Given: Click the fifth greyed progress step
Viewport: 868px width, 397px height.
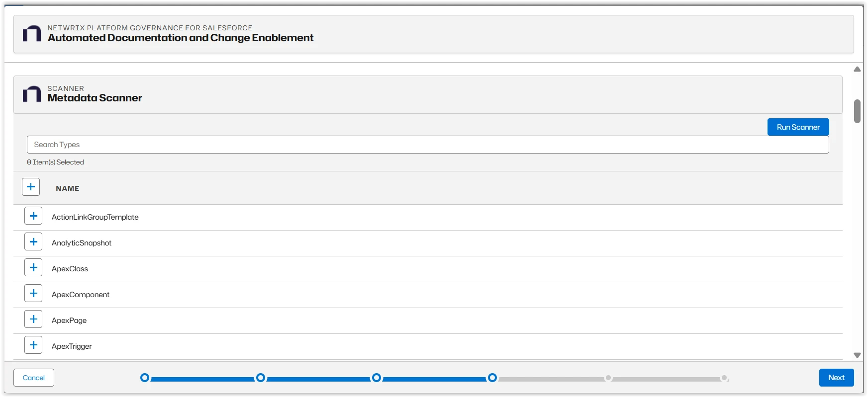Looking at the screenshot, I should click(608, 378).
